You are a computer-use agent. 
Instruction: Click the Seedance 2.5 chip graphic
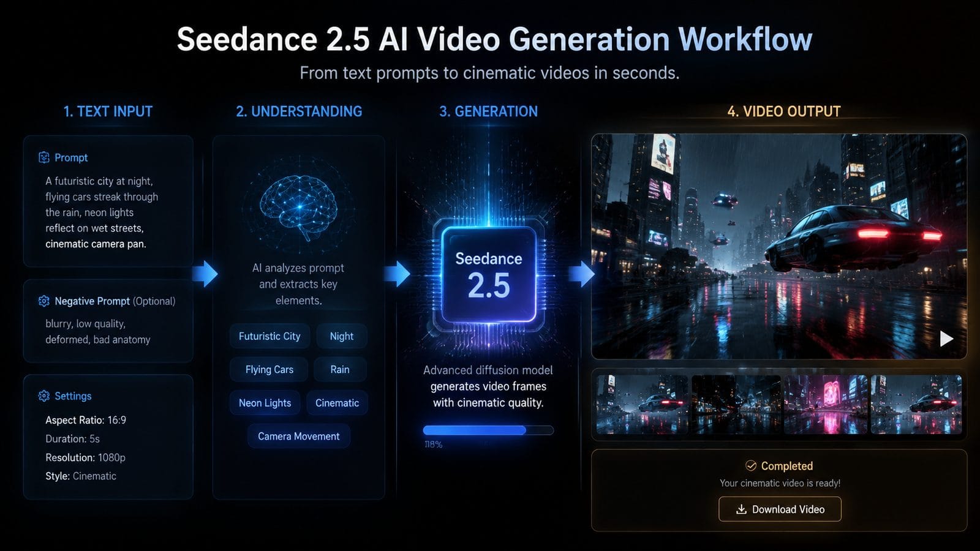489,275
